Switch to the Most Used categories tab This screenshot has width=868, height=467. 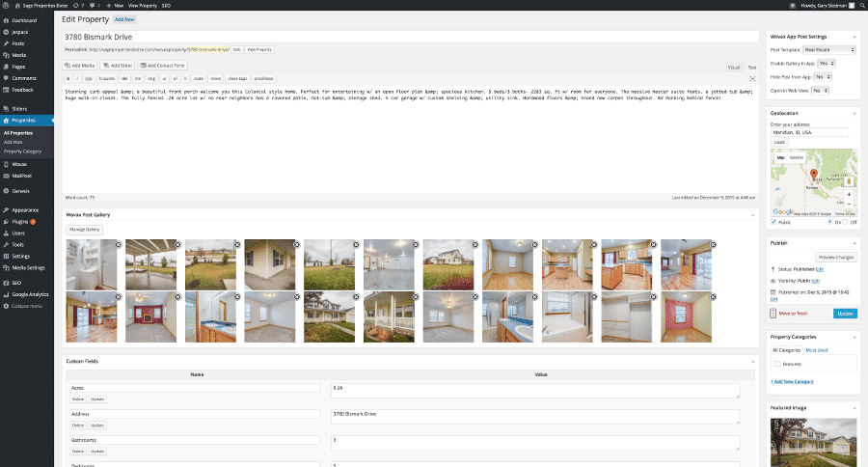pyautogui.click(x=817, y=350)
